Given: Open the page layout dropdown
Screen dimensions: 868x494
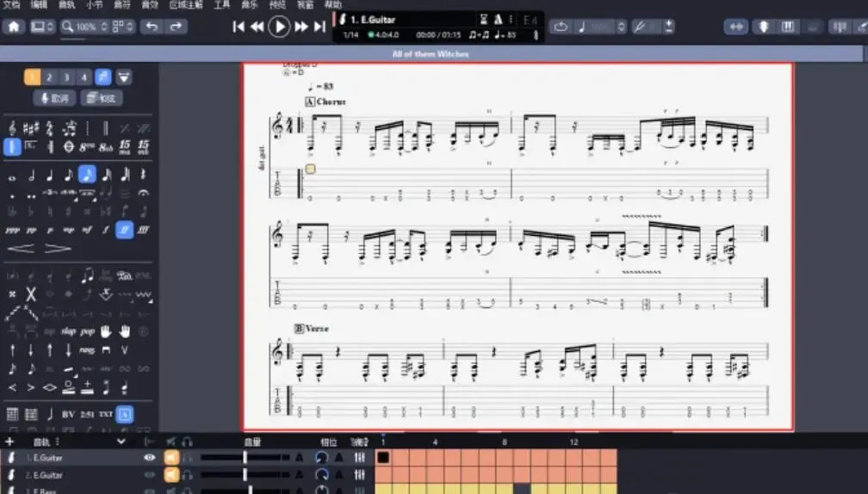Looking at the screenshot, I should point(122,27).
